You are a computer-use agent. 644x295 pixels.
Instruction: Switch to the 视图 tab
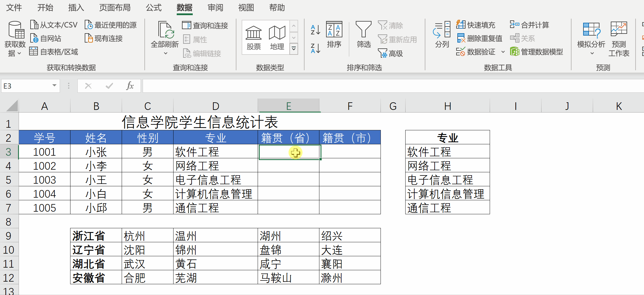point(246,8)
